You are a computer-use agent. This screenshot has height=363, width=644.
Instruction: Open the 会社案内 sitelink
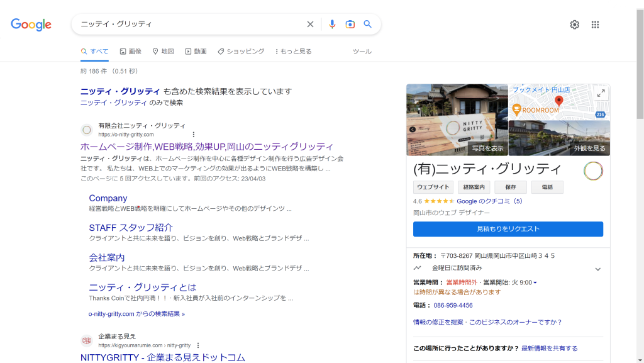pyautogui.click(x=107, y=257)
